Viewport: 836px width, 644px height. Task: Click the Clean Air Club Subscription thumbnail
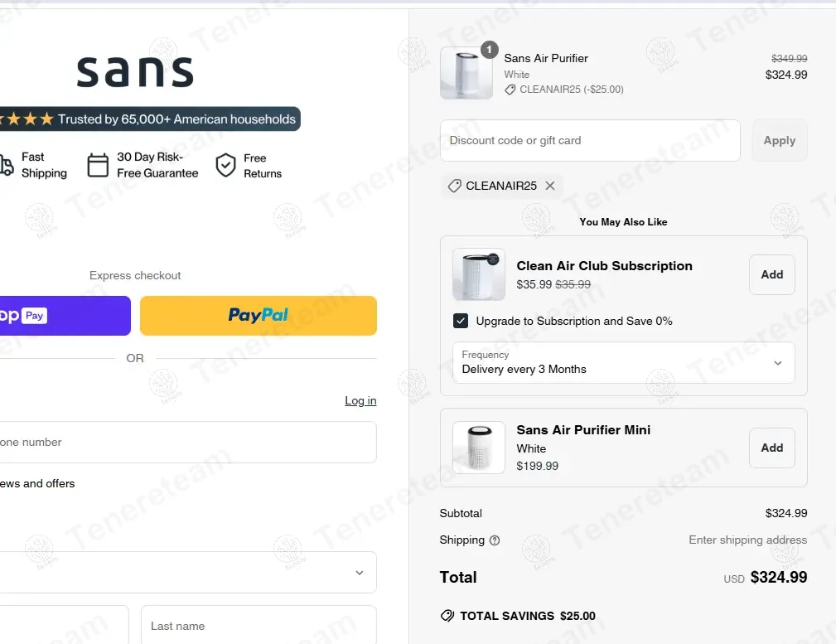[479, 274]
